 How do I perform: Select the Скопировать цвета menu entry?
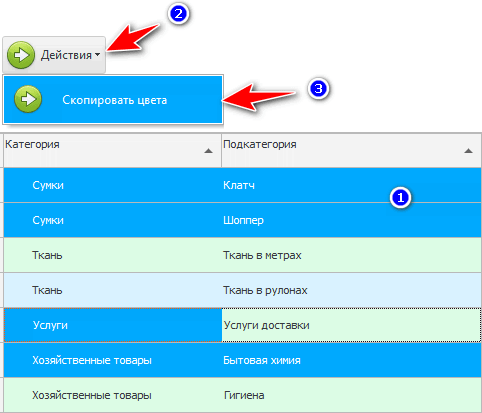[x=113, y=100]
